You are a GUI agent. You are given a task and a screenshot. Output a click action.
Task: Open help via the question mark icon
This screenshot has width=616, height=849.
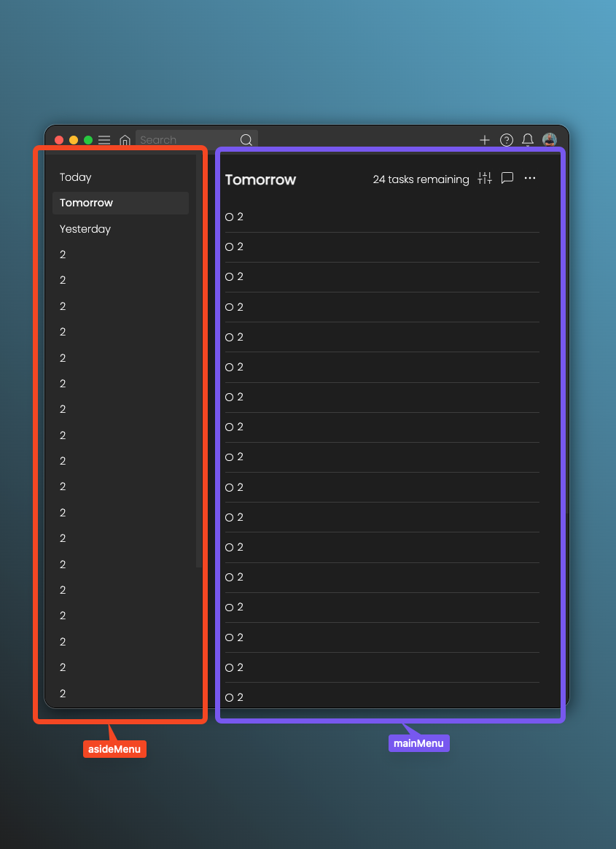(506, 140)
